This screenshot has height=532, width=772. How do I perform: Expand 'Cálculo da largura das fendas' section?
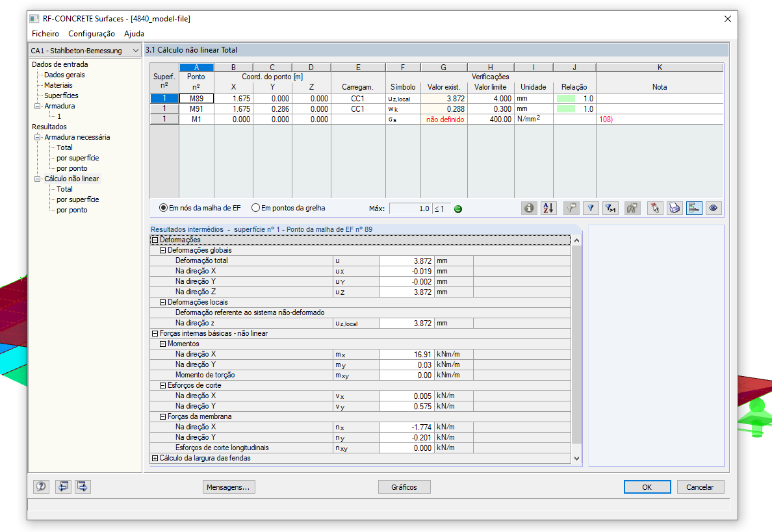click(155, 458)
